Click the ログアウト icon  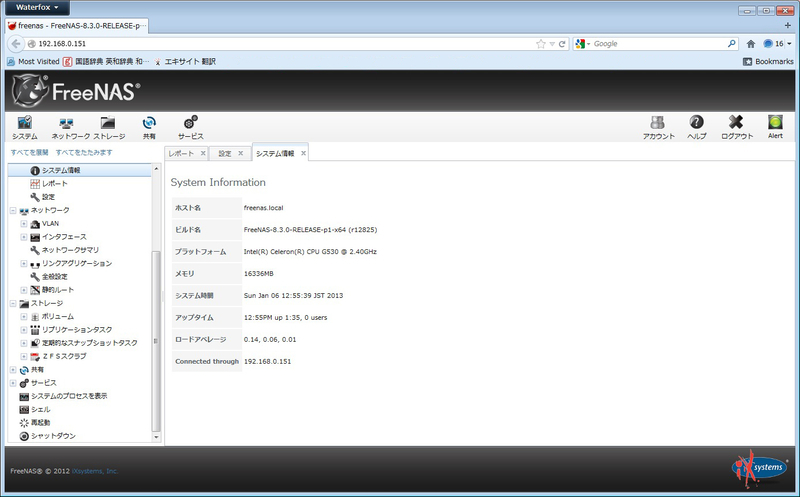[737, 127]
